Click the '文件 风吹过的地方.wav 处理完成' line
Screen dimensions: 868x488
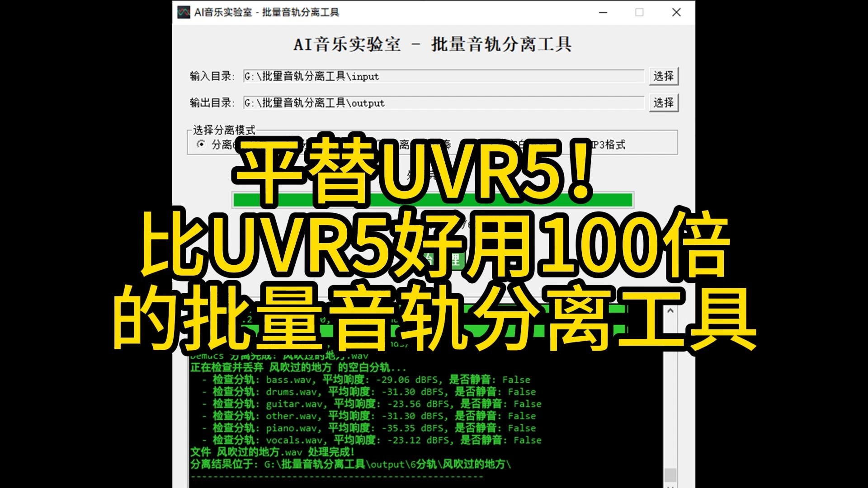pyautogui.click(x=273, y=452)
